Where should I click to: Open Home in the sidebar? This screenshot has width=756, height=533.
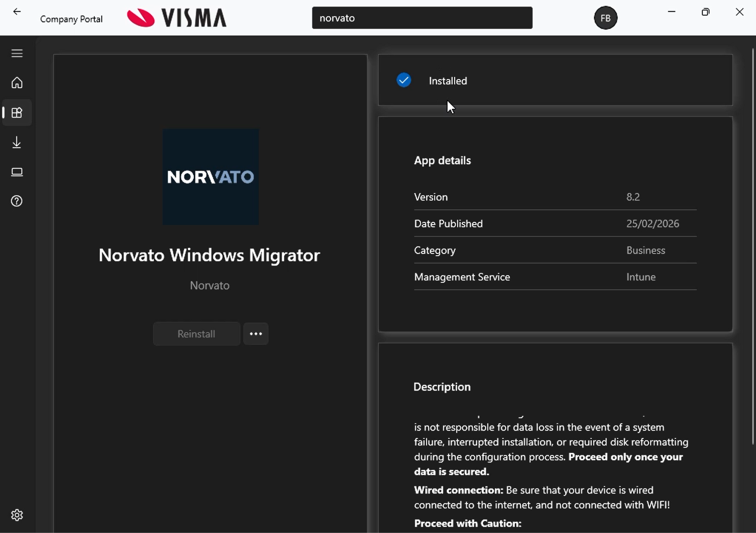pyautogui.click(x=17, y=83)
